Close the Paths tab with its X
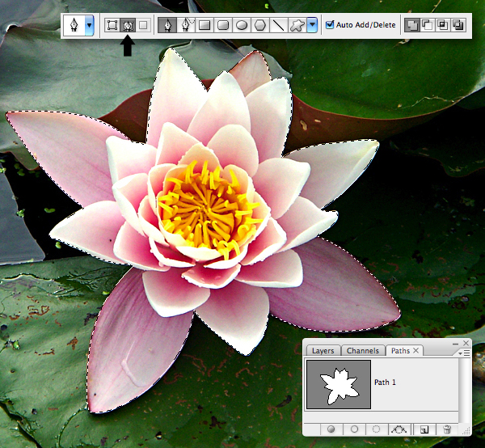The width and height of the screenshot is (485, 448). pyautogui.click(x=416, y=350)
